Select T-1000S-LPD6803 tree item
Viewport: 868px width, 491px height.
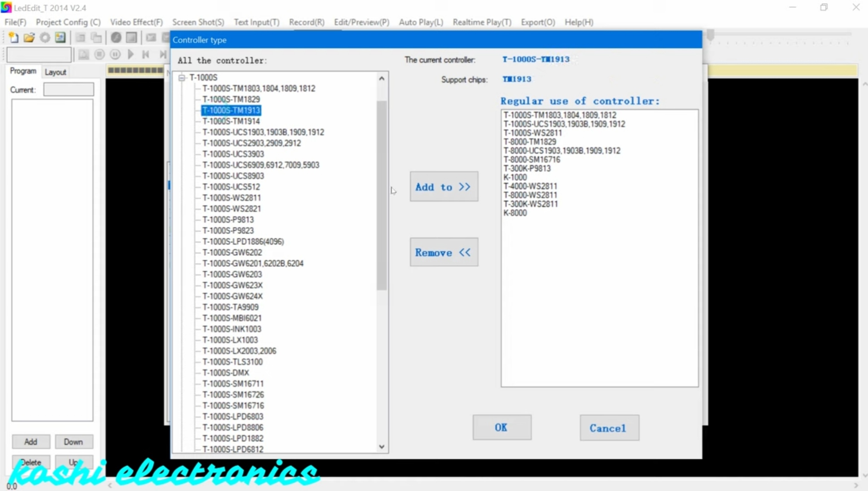(233, 416)
